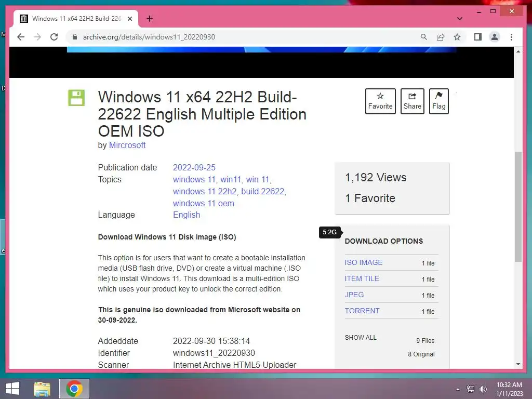Open File Explorer from the taskbar
The height and width of the screenshot is (399, 532).
(42, 389)
